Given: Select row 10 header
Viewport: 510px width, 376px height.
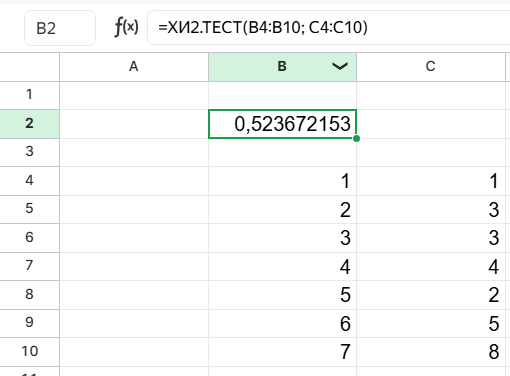Looking at the screenshot, I should pyautogui.click(x=29, y=352).
